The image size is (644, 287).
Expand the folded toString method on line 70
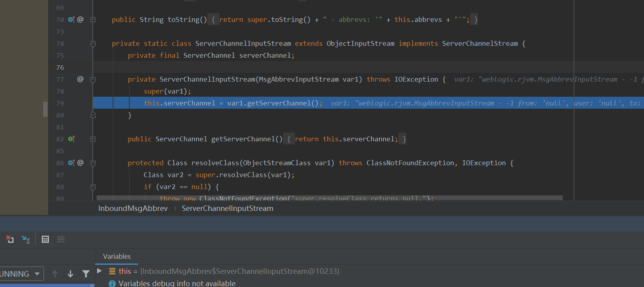pyautogui.click(x=93, y=20)
